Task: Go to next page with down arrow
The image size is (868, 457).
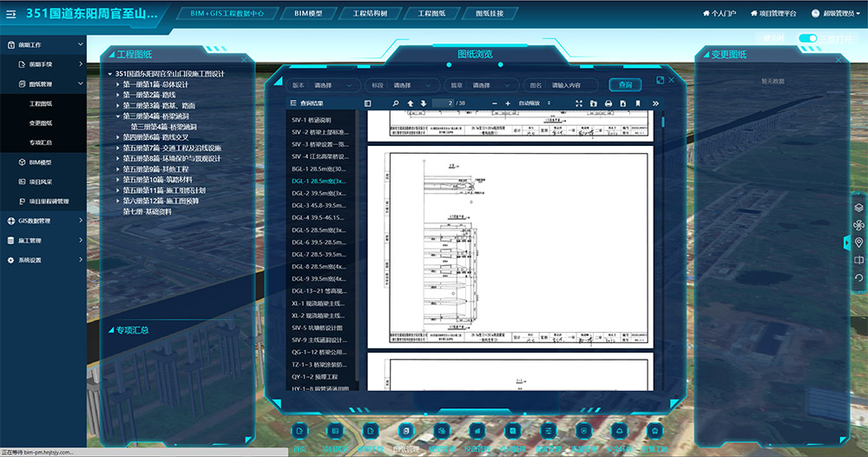Action: (x=424, y=103)
